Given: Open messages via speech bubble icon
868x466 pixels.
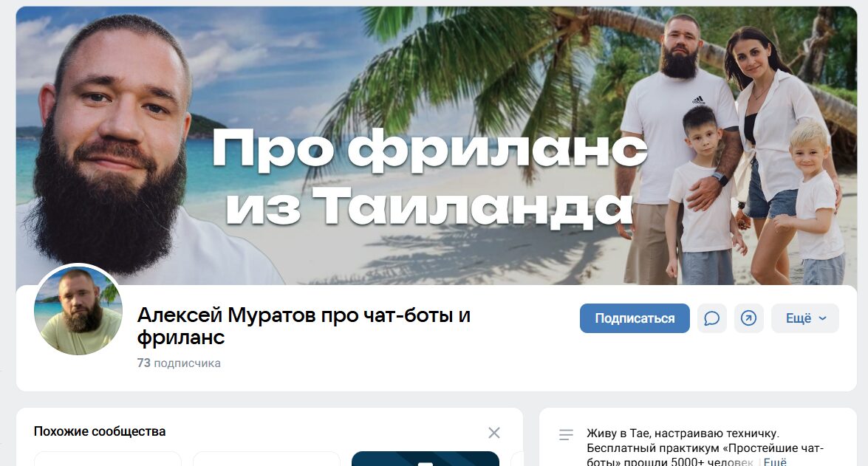Looking at the screenshot, I should (712, 318).
